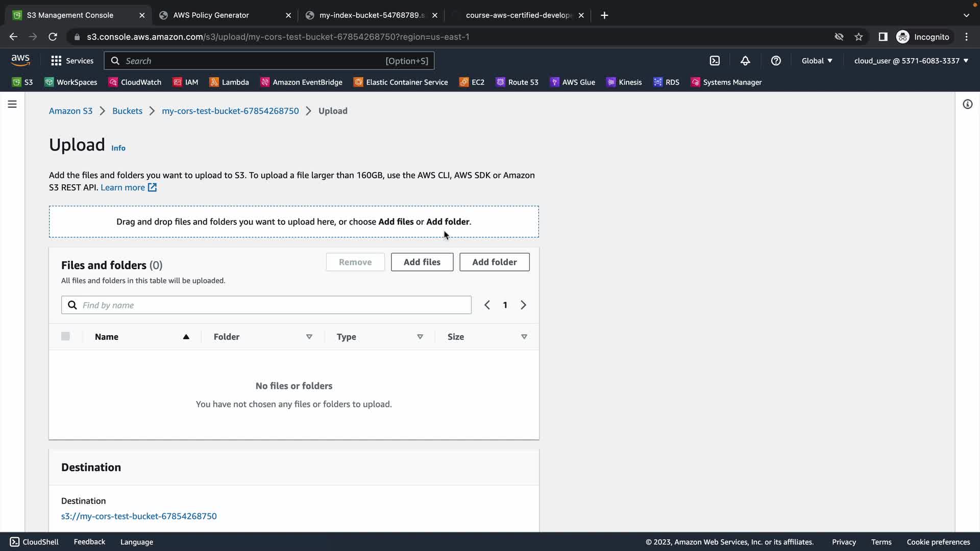Open the cloud_user account dropdown
The height and width of the screenshot is (551, 980).
point(911,61)
